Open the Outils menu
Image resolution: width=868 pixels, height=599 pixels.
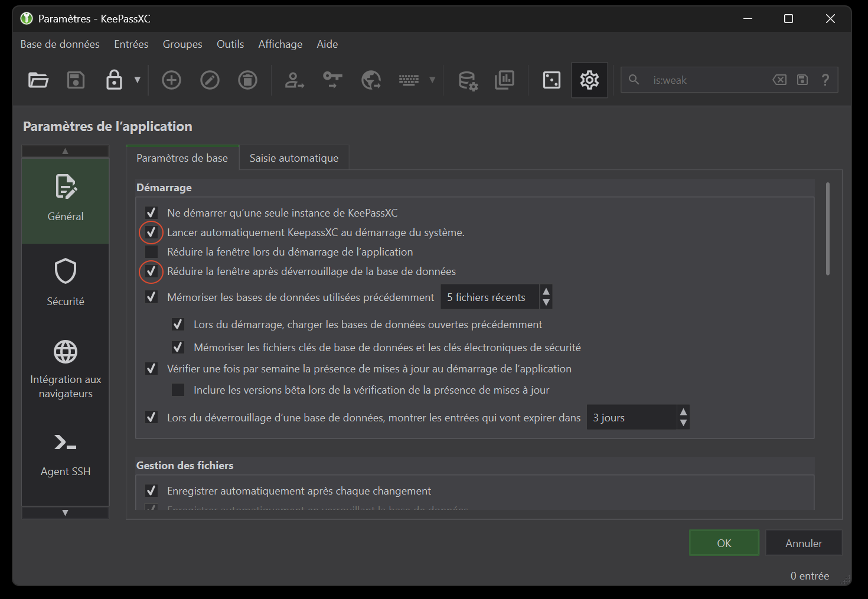point(230,44)
